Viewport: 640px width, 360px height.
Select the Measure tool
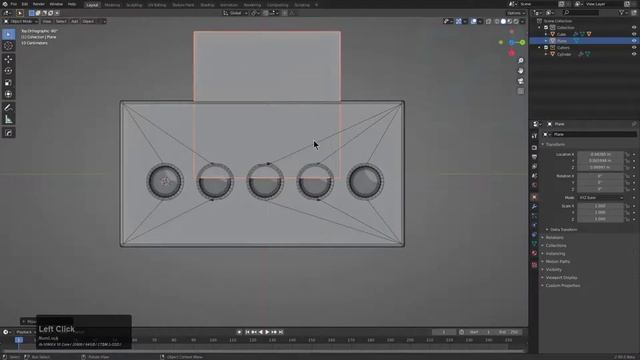coord(8,120)
